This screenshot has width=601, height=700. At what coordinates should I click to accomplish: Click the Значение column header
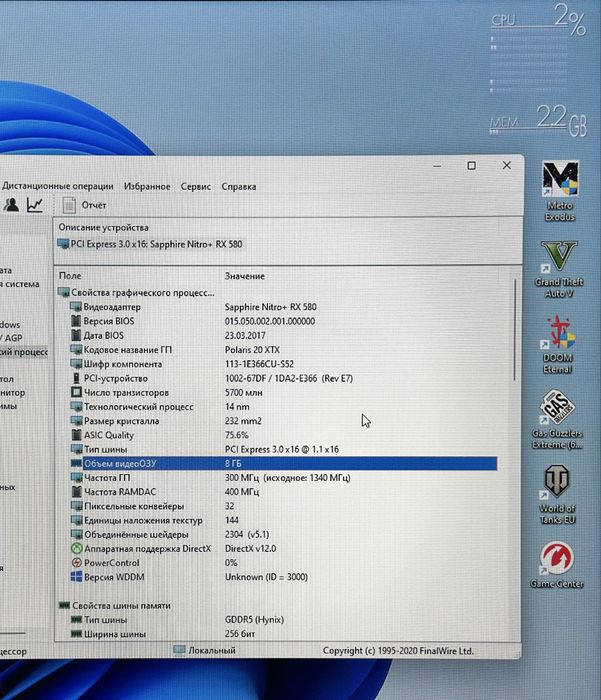pos(245,276)
